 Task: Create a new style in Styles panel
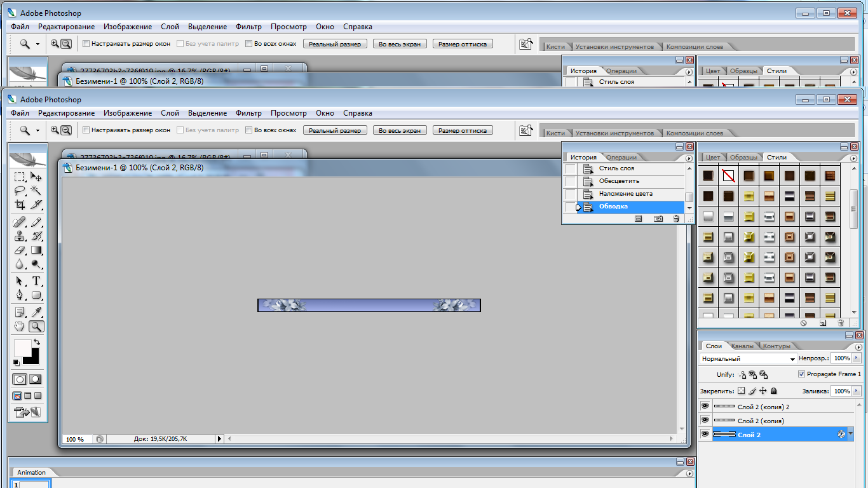coord(822,323)
